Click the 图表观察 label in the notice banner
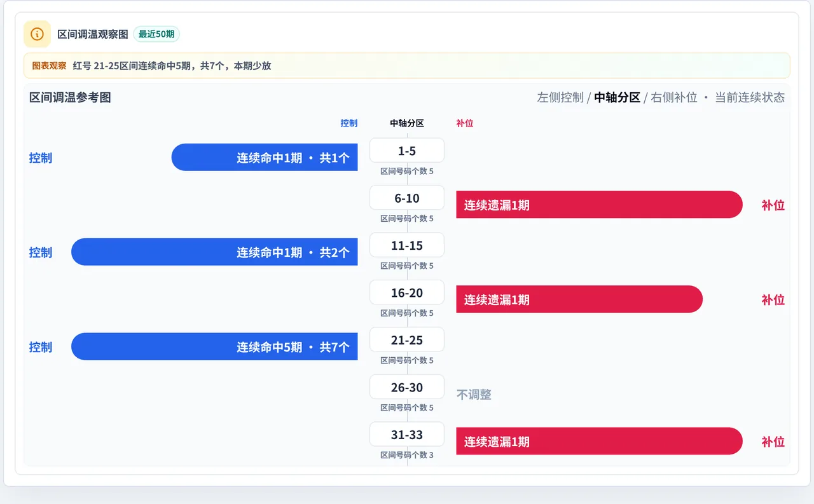The image size is (814, 504). click(x=49, y=65)
